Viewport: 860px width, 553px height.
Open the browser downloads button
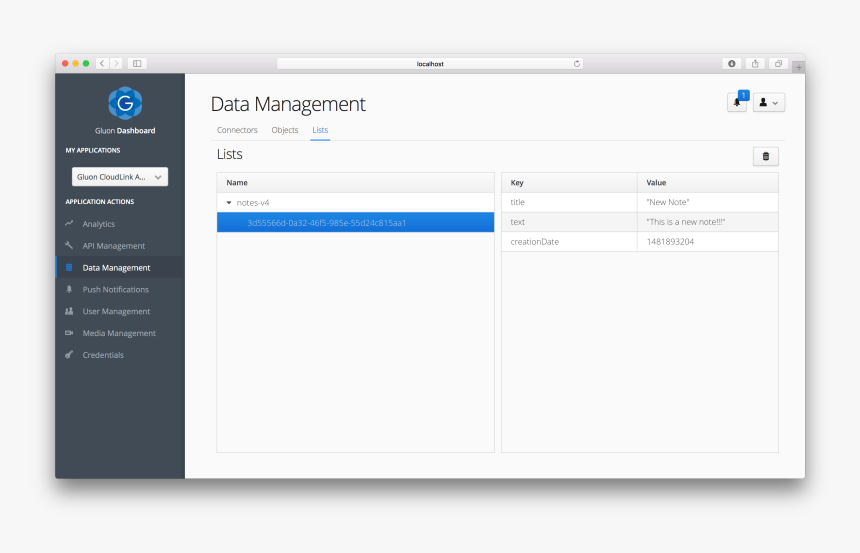[x=732, y=64]
